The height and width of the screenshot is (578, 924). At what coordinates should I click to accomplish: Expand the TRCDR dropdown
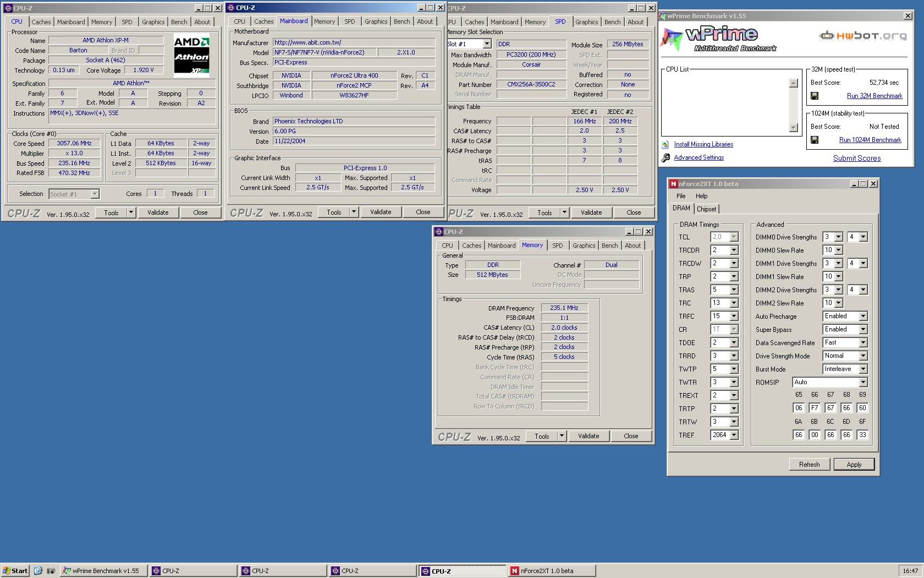point(734,250)
